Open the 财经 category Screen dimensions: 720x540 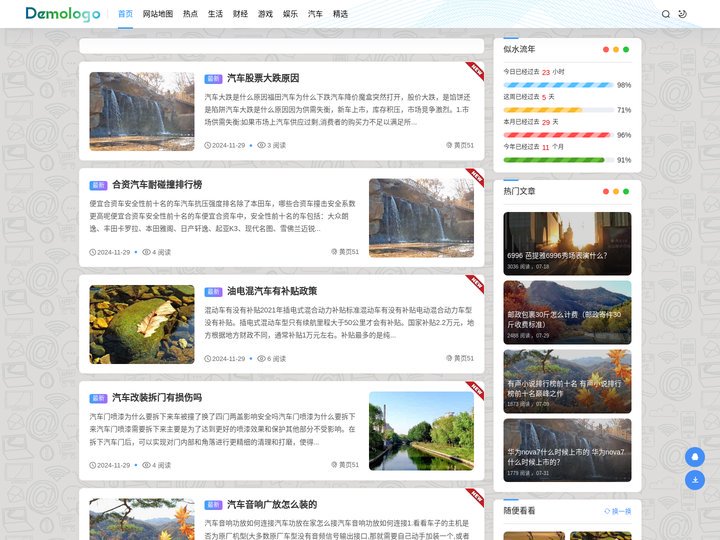click(240, 14)
